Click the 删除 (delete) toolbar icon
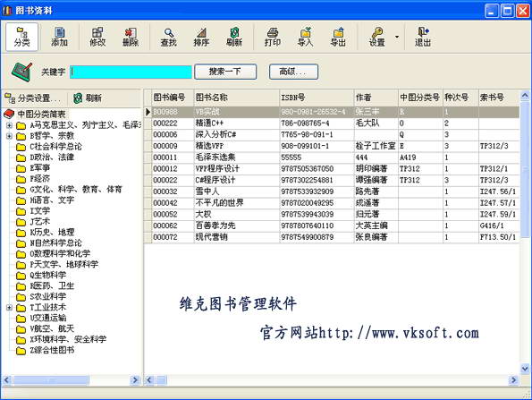532x400 pixels. coord(131,37)
